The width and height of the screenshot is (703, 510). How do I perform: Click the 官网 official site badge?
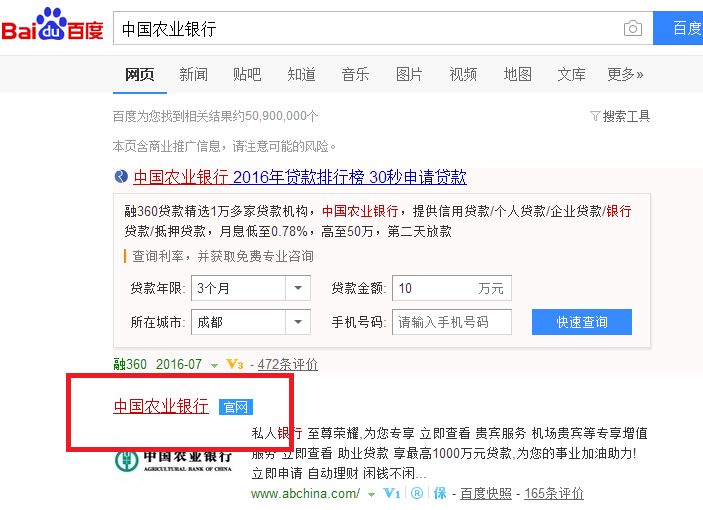(236, 407)
